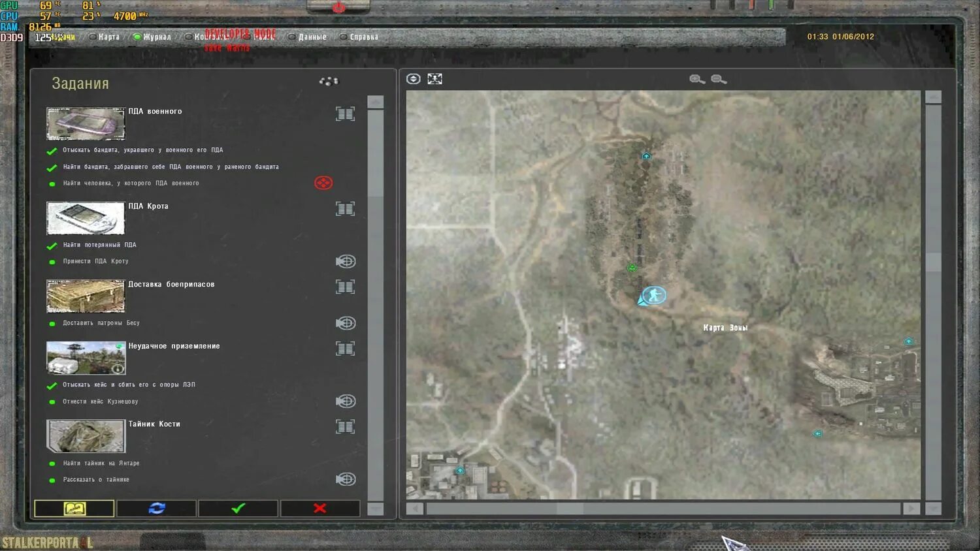980x551 pixels.
Task: Click the dots icon in Задания header
Action: point(329,81)
